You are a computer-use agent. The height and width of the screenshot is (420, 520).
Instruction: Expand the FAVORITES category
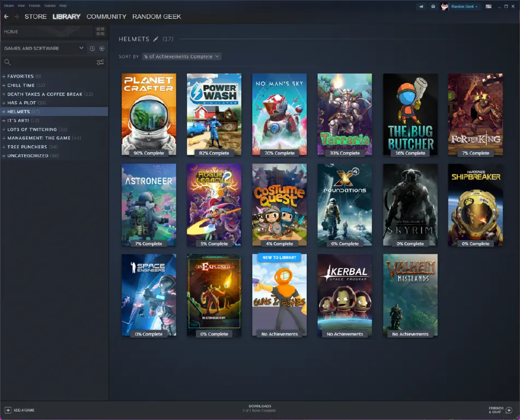click(x=5, y=76)
